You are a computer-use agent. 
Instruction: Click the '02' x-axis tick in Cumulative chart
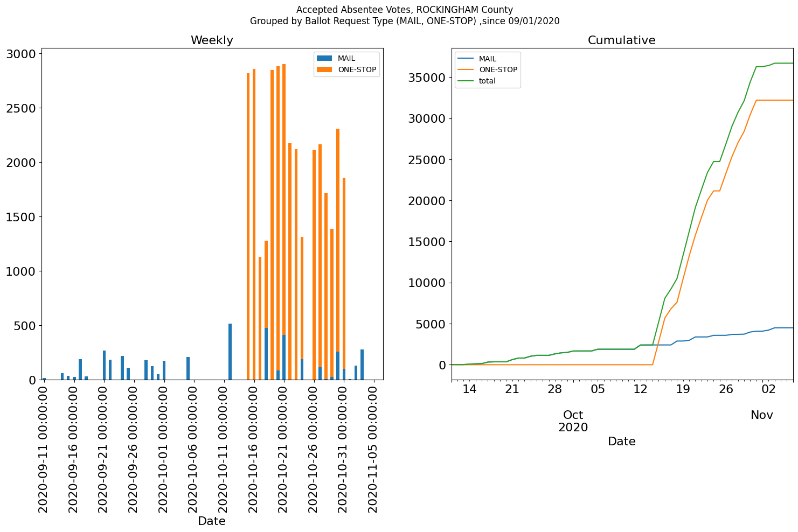tap(769, 389)
